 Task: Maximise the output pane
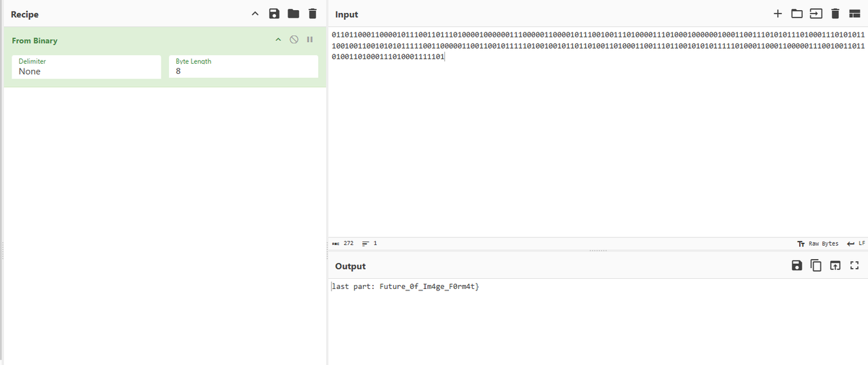pyautogui.click(x=854, y=266)
